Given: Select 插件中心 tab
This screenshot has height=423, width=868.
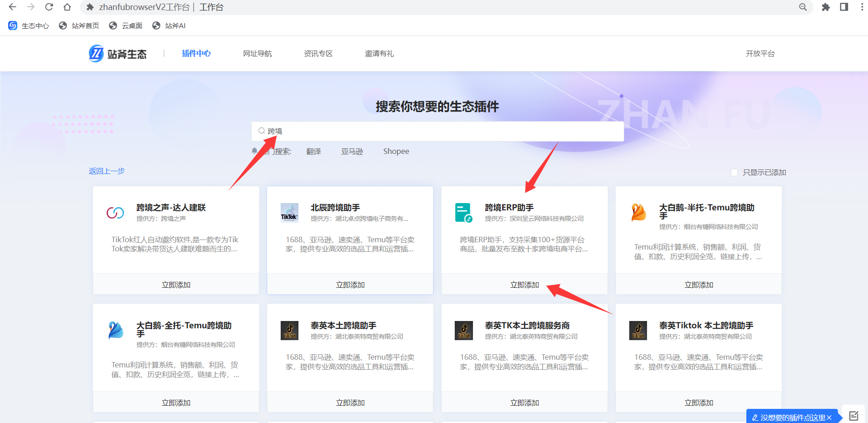Looking at the screenshot, I should pos(196,53).
